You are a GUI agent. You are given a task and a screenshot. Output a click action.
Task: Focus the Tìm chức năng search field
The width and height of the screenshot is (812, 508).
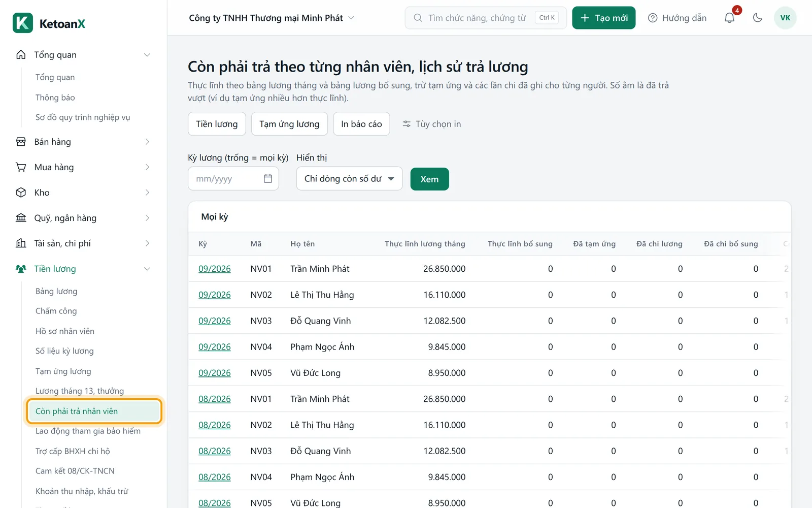[x=485, y=18]
